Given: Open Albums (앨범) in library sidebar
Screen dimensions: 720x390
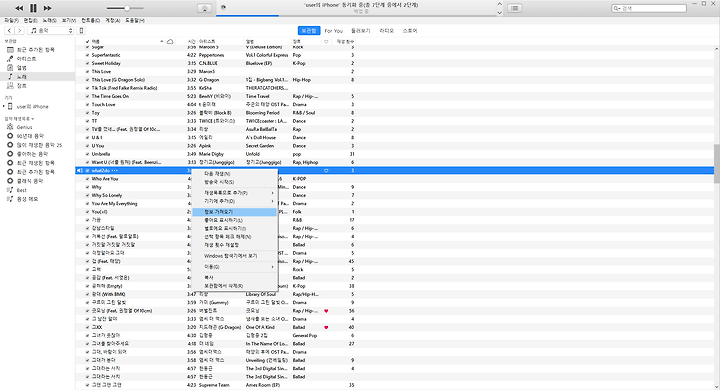Looking at the screenshot, I should (x=22, y=68).
